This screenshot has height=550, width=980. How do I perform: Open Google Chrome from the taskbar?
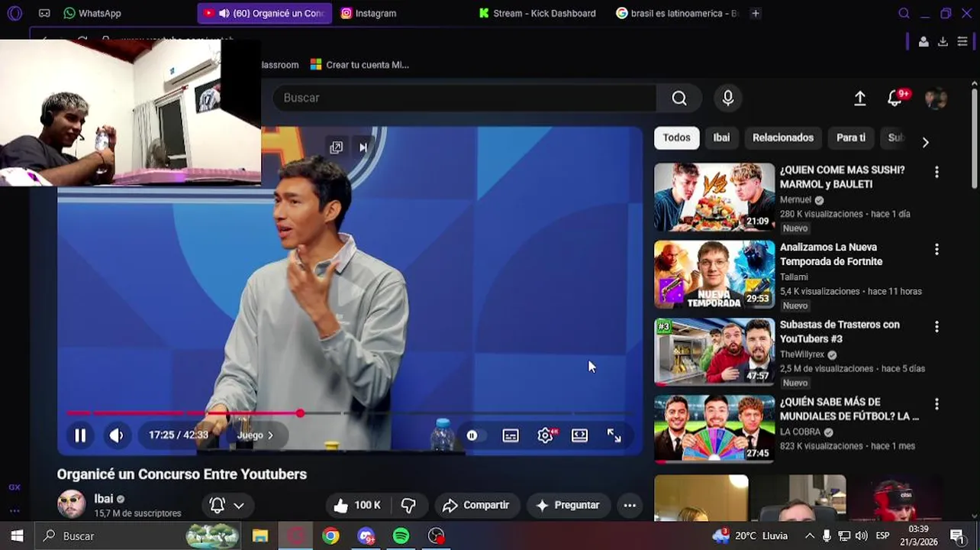[330, 536]
